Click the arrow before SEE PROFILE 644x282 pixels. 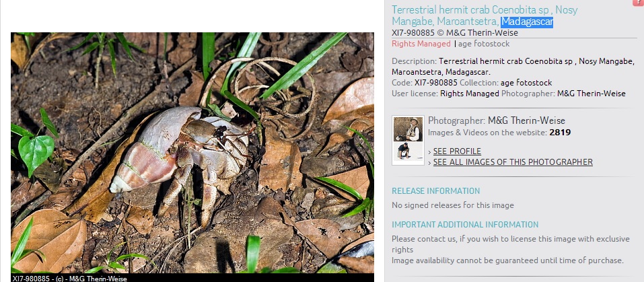point(429,152)
